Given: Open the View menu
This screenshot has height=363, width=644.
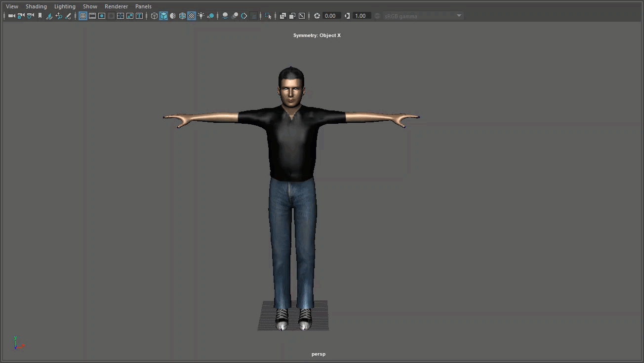Looking at the screenshot, I should pos(12,6).
